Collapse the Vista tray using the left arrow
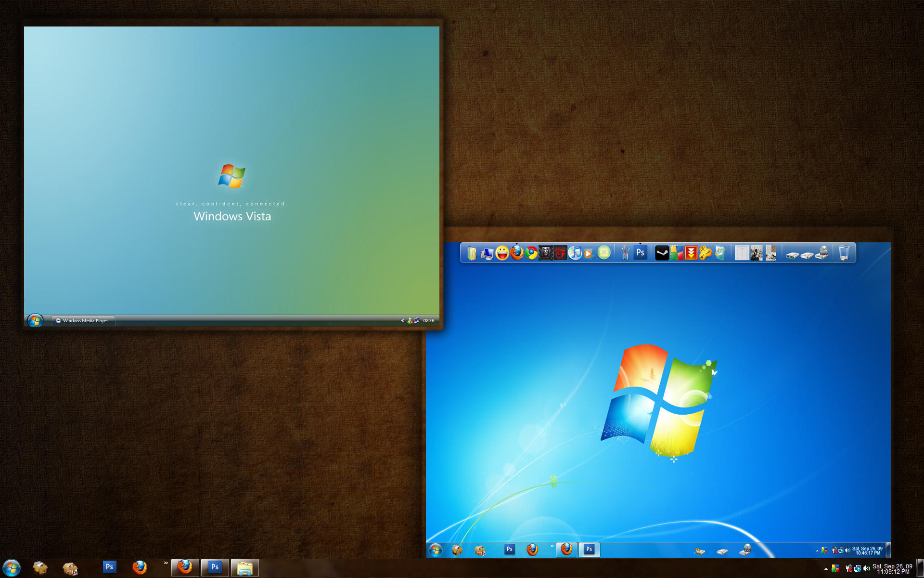Viewport: 924px width, 578px height. tap(402, 320)
